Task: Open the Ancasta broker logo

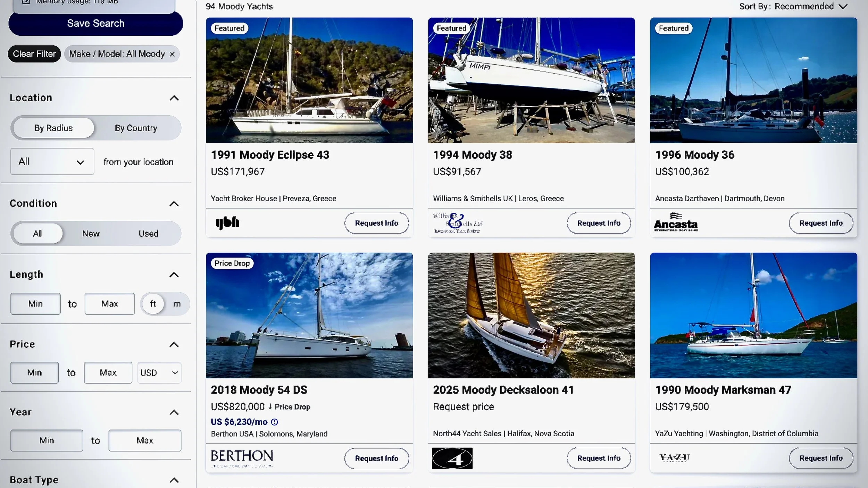Action: pos(676,222)
